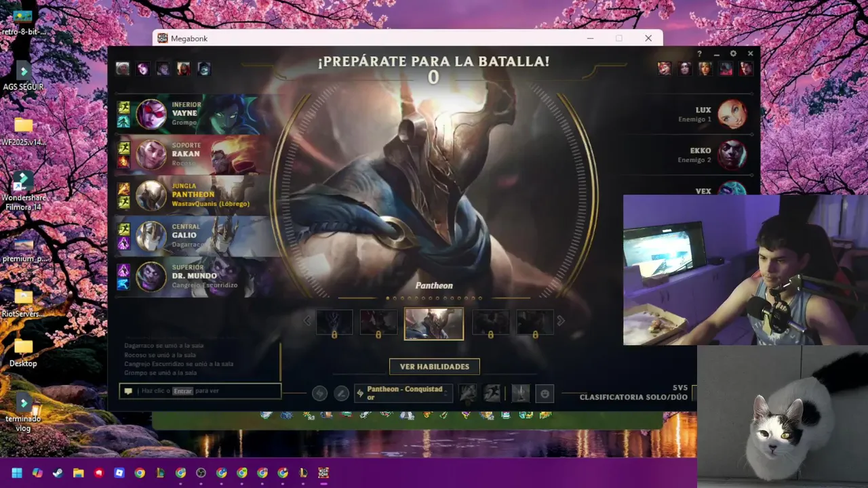868x488 pixels.
Task: Change the second summoner spell slot
Action: pyautogui.click(x=492, y=393)
